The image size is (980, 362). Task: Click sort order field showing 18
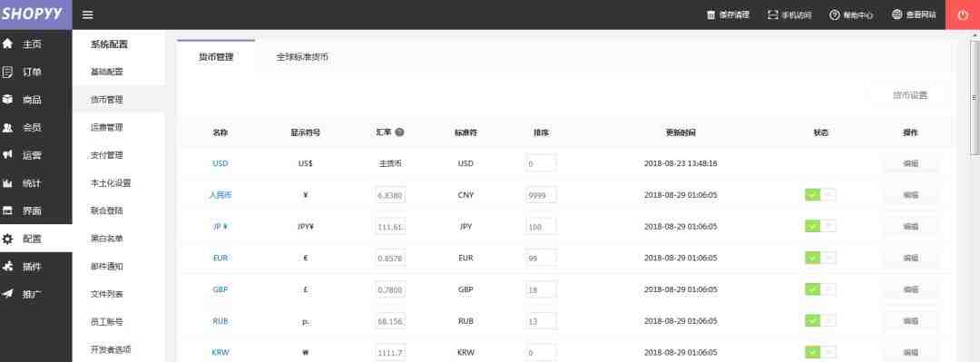(x=541, y=289)
